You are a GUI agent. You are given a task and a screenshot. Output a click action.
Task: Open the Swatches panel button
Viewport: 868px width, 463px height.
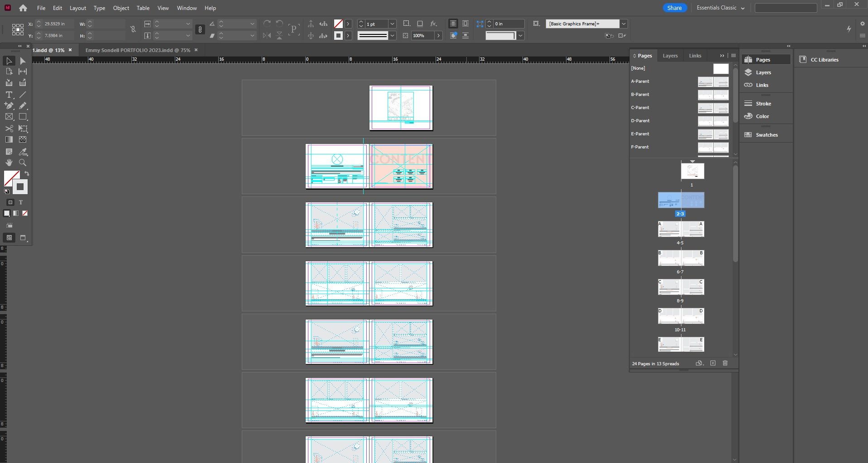point(766,135)
